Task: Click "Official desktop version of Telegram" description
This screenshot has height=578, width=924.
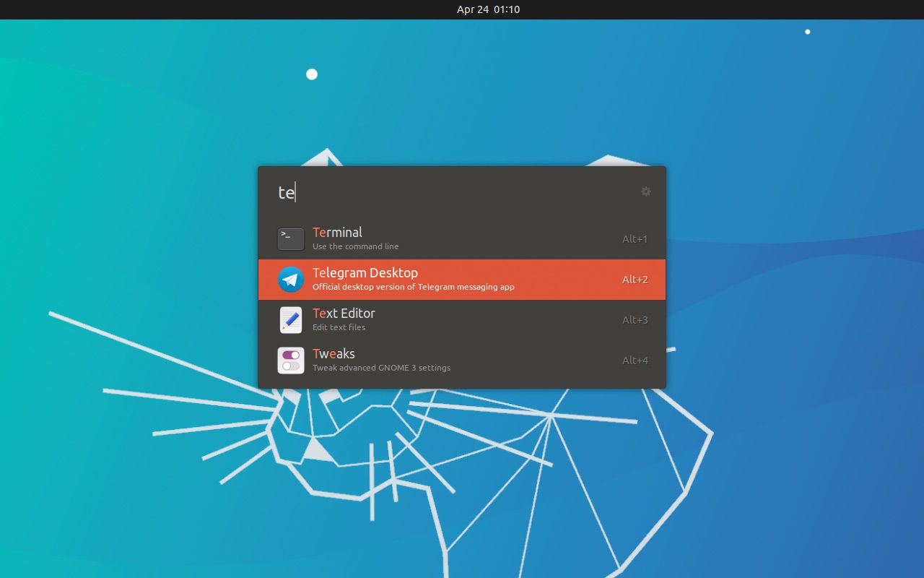Action: pyautogui.click(x=414, y=287)
